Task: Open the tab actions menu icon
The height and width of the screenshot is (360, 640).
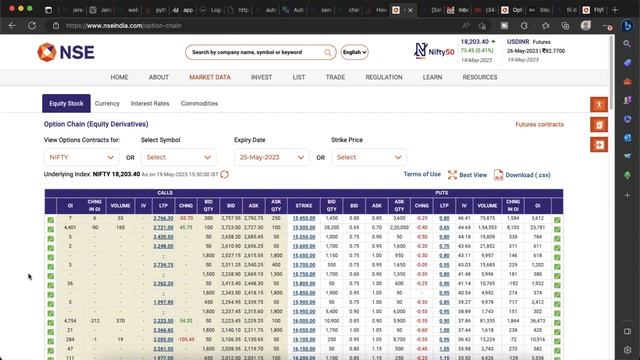Action: (x=48, y=10)
